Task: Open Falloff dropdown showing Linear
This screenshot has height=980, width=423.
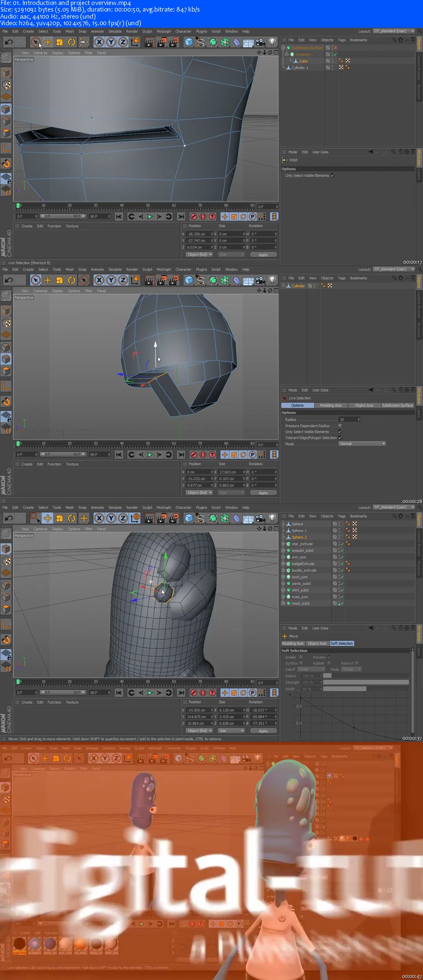Action: 311,669
